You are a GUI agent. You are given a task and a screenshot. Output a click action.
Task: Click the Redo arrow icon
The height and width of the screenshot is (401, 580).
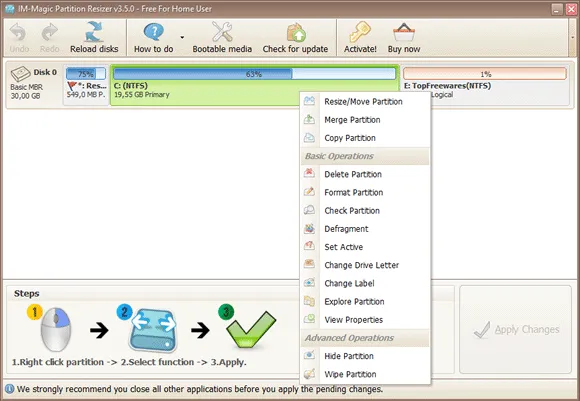(x=50, y=33)
